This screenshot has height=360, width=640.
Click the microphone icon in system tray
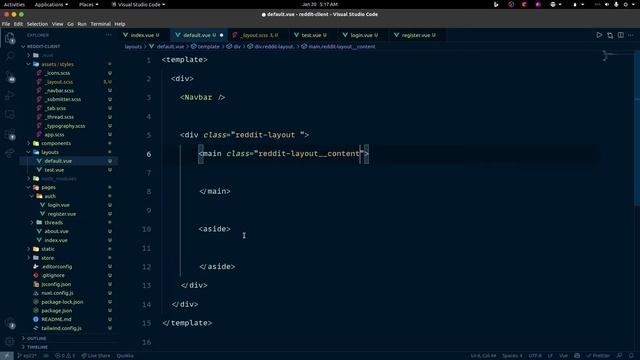click(x=616, y=4)
